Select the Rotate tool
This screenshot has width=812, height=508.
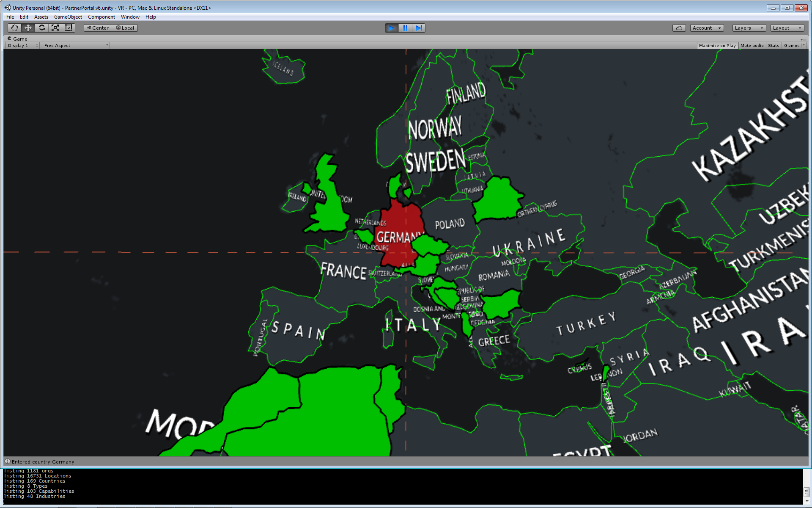click(x=41, y=28)
